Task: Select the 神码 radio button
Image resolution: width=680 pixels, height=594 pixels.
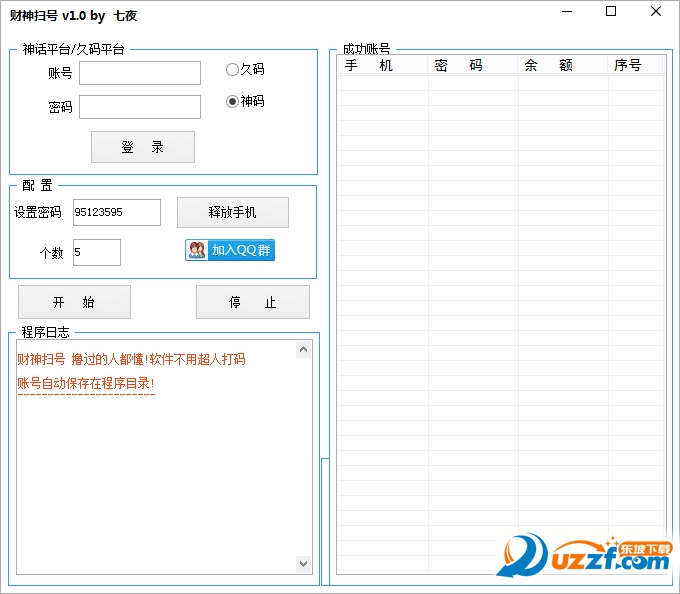Action: tap(245, 101)
